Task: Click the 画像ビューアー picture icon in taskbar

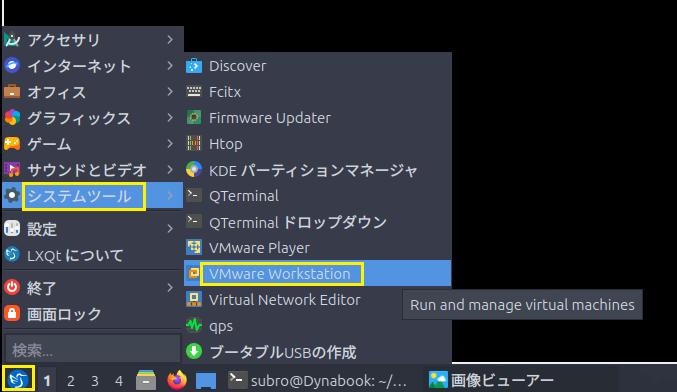Action: (x=438, y=380)
